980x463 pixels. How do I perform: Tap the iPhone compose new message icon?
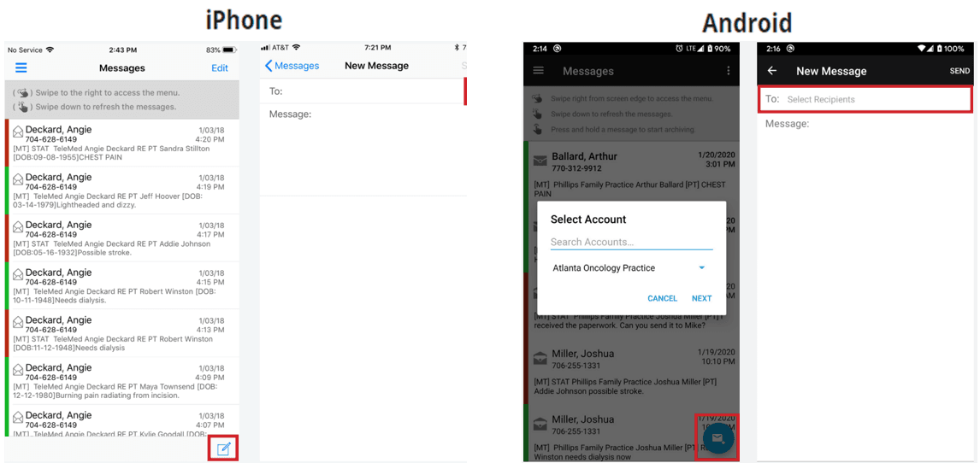click(224, 448)
